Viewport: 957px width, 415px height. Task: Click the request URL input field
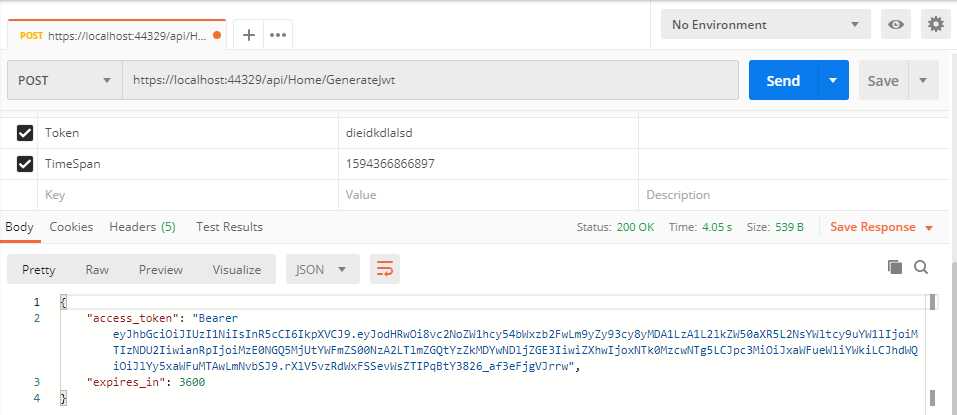coord(430,81)
